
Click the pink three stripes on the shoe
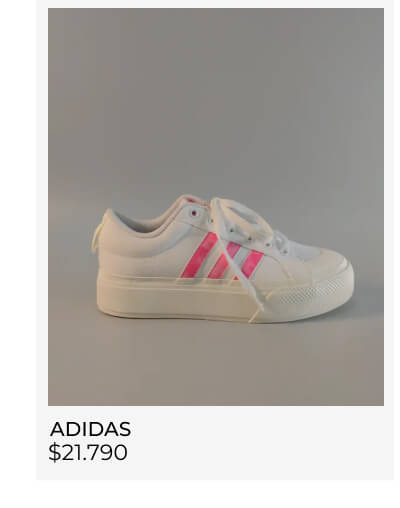[222, 256]
